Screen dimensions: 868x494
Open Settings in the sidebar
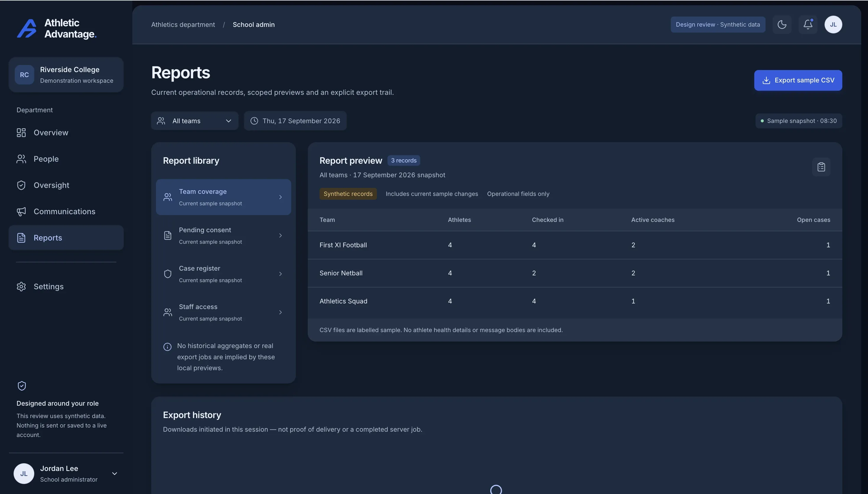point(66,287)
